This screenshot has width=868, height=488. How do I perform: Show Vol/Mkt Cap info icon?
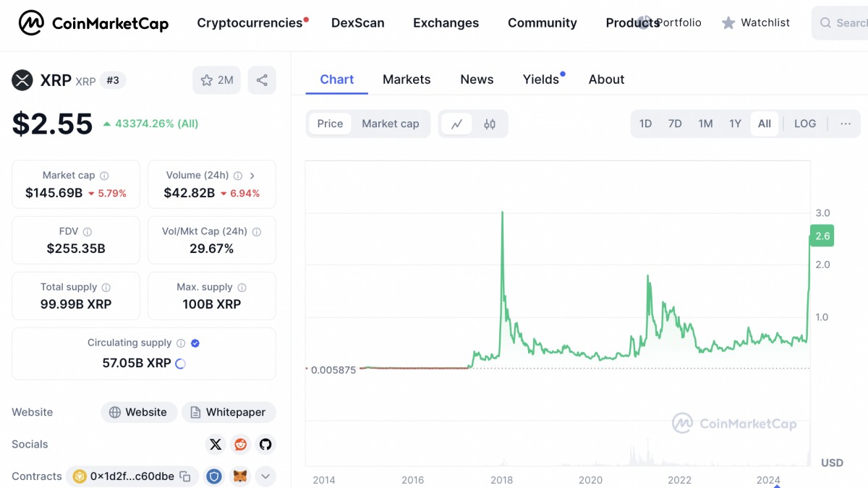pyautogui.click(x=257, y=232)
